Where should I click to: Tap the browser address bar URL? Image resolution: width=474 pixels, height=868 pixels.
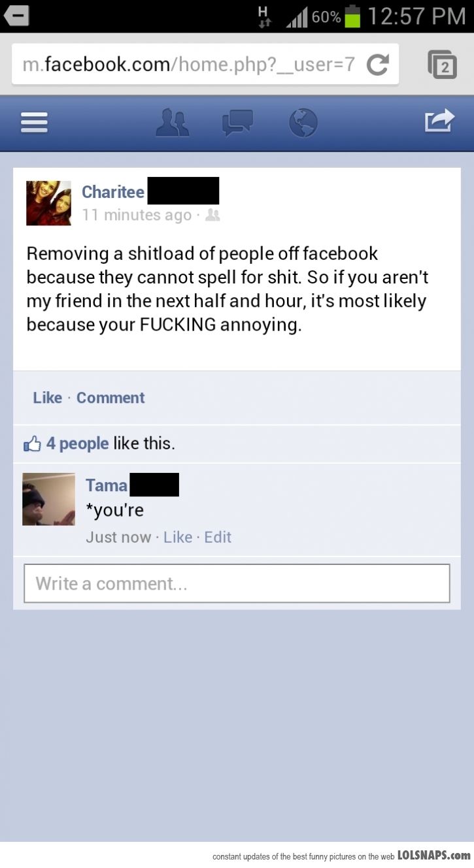[x=189, y=64]
